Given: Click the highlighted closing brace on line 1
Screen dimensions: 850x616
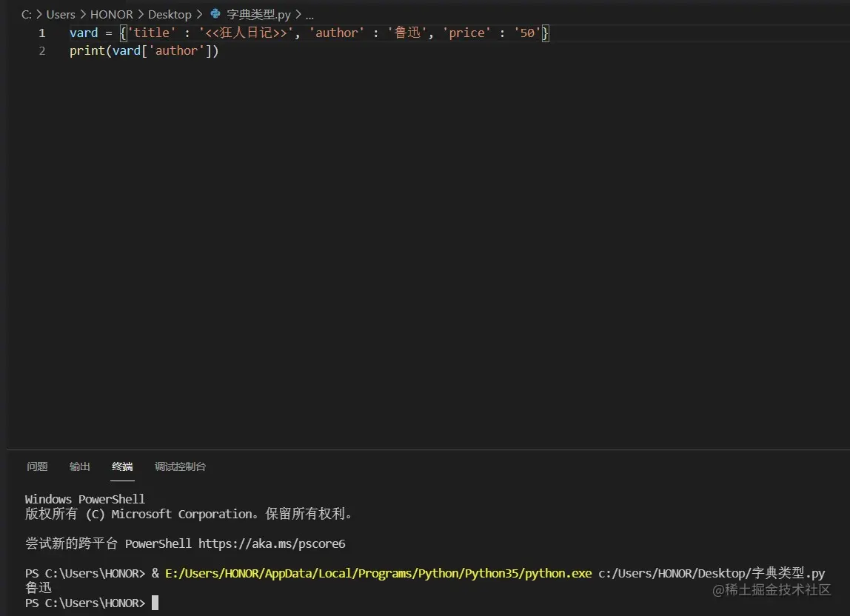Looking at the screenshot, I should pos(546,33).
